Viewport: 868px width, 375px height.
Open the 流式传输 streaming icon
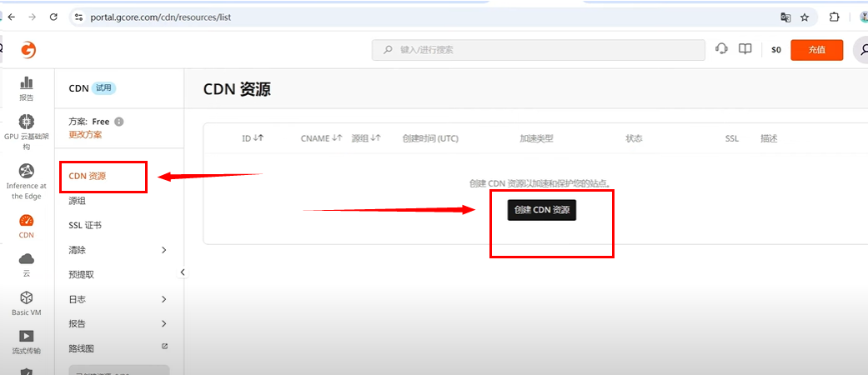[x=26, y=336]
